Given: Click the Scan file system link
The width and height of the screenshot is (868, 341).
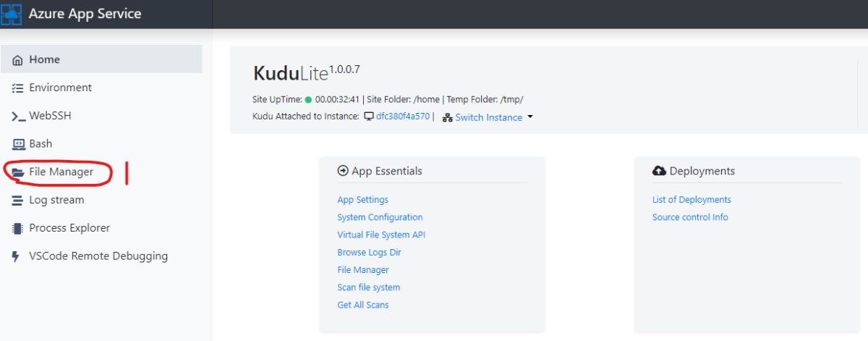Looking at the screenshot, I should 368,287.
